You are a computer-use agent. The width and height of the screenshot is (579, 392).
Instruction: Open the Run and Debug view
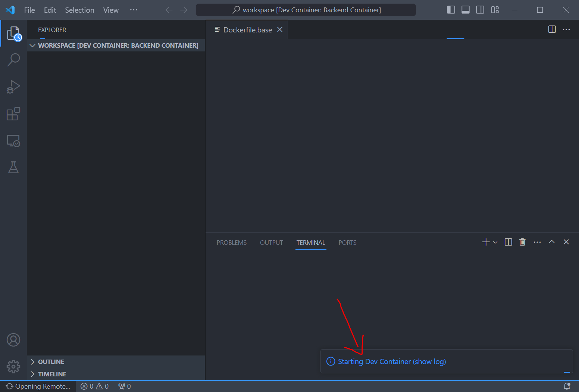click(x=13, y=87)
